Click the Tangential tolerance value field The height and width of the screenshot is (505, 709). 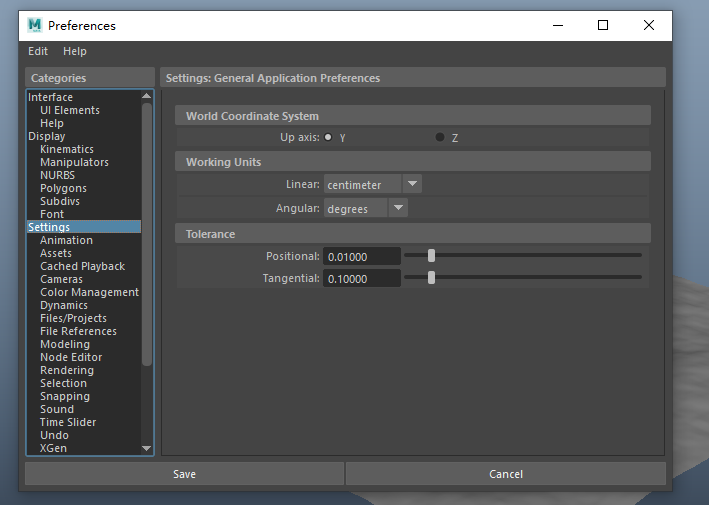[x=362, y=278]
